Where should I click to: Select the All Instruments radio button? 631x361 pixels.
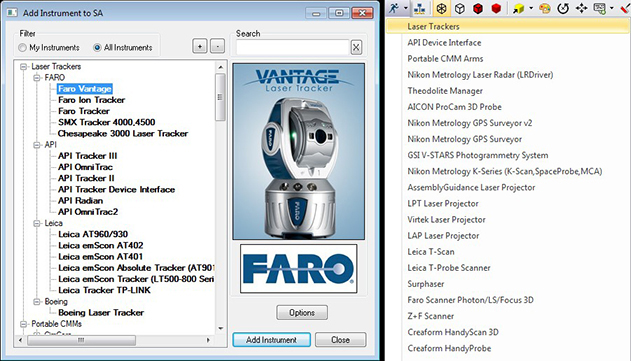[x=97, y=47]
